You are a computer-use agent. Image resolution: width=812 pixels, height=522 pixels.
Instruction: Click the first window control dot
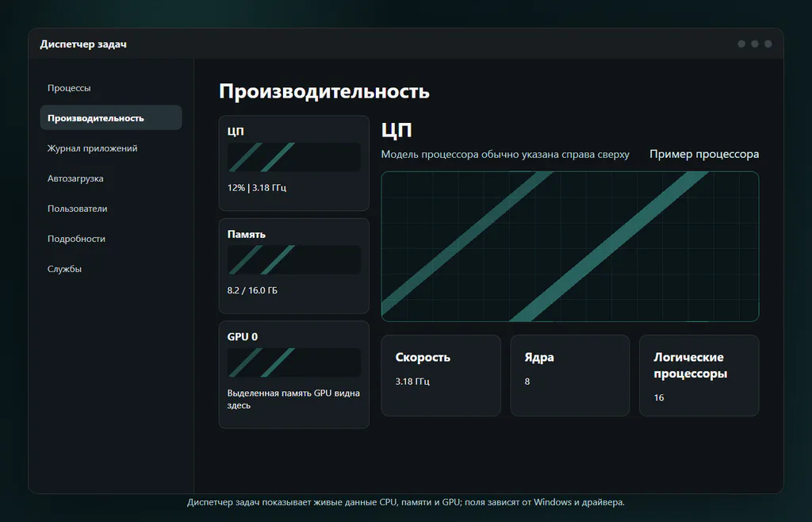[741, 44]
